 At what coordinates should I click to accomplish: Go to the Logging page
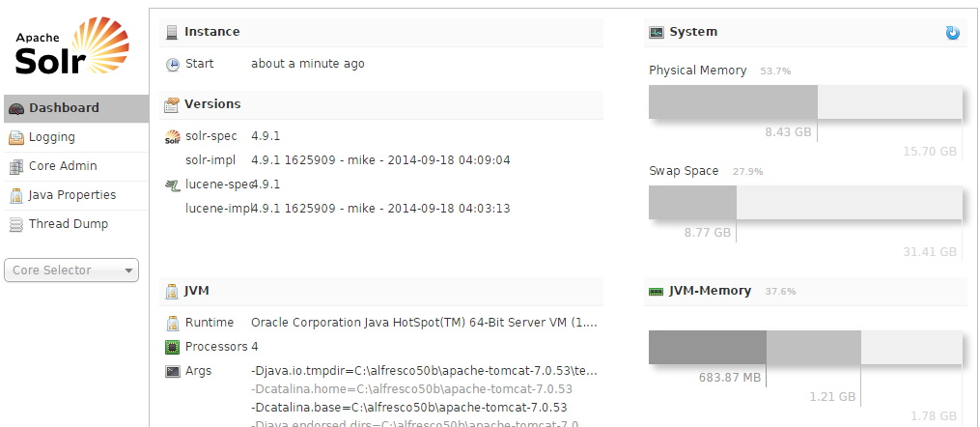[52, 137]
